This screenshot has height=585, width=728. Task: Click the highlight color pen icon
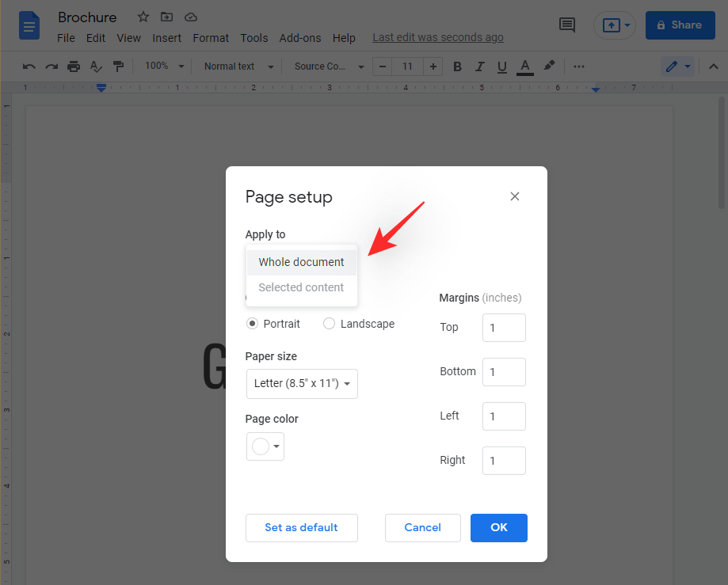point(549,66)
